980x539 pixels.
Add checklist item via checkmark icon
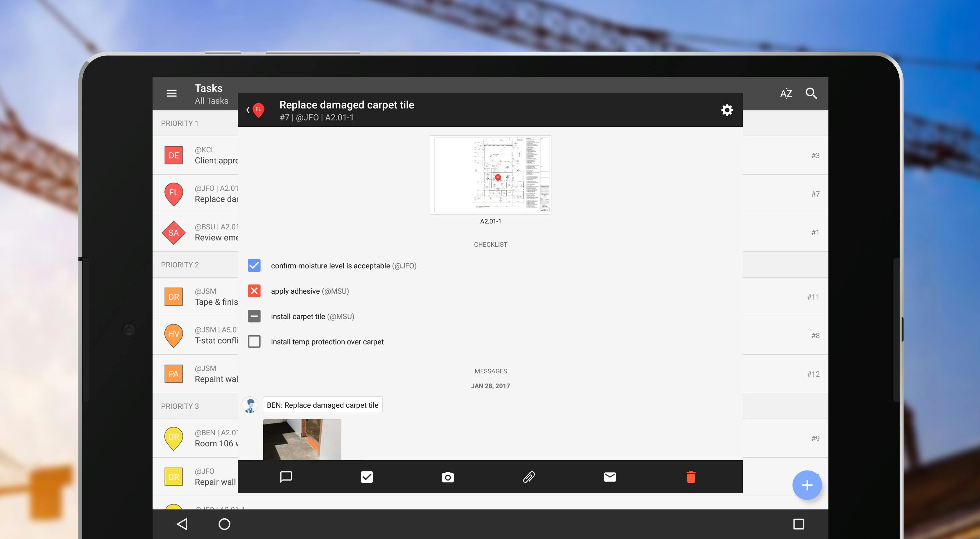point(367,477)
